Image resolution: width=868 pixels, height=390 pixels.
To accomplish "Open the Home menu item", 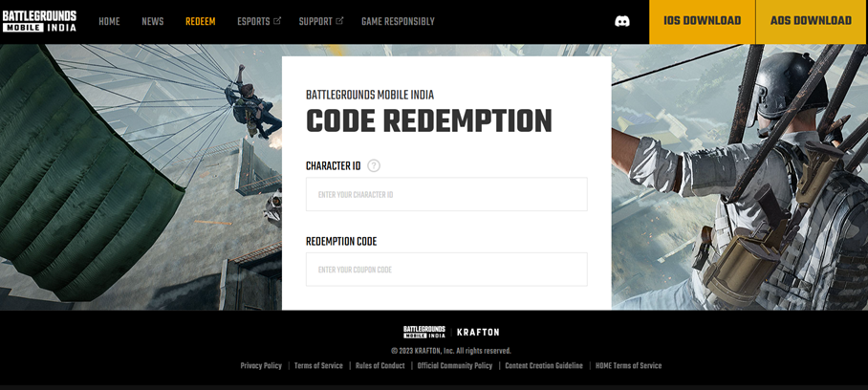I will [x=109, y=21].
